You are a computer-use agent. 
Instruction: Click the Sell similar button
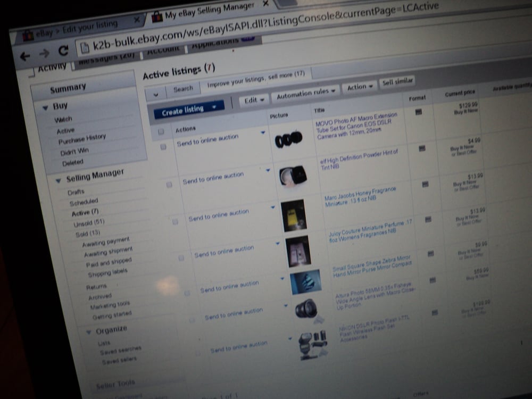(x=397, y=81)
